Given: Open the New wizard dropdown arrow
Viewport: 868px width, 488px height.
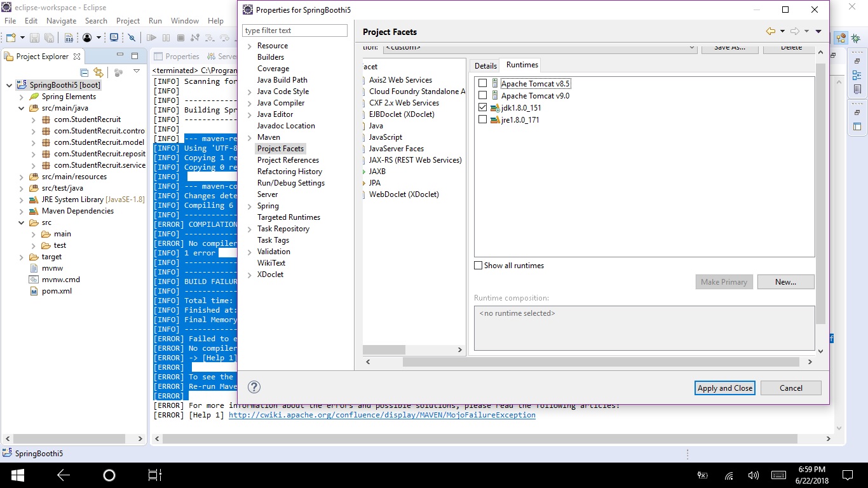Looking at the screenshot, I should click(x=22, y=38).
